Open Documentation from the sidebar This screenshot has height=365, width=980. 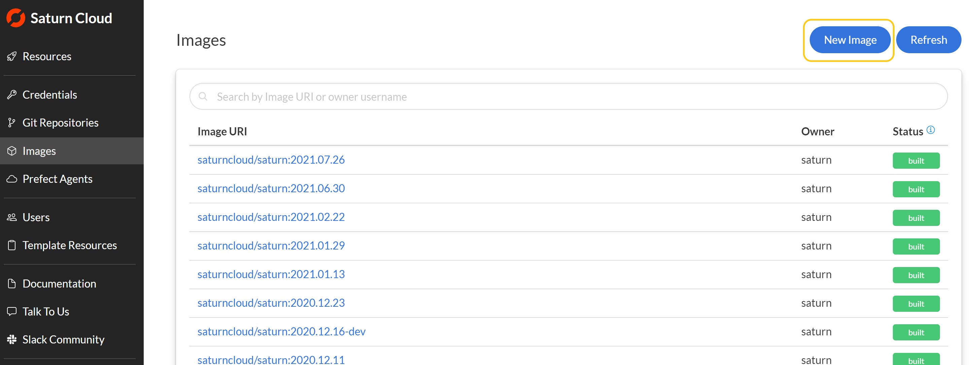pyautogui.click(x=59, y=284)
